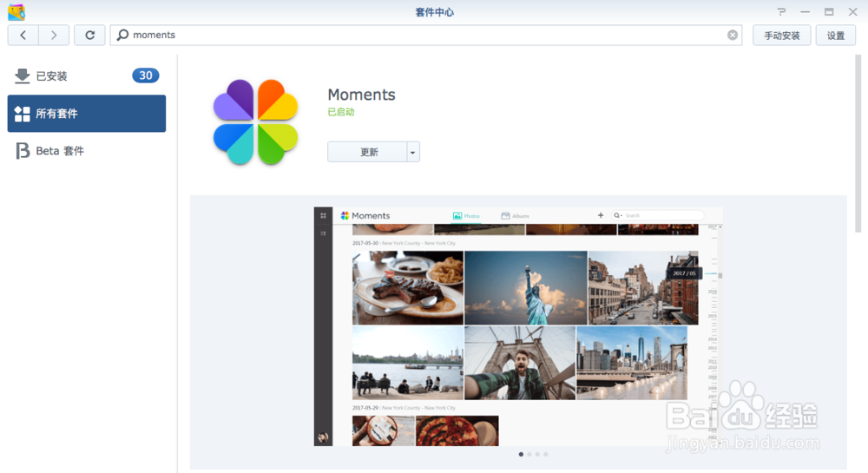Select the third screenshot carousel dot

(537, 454)
